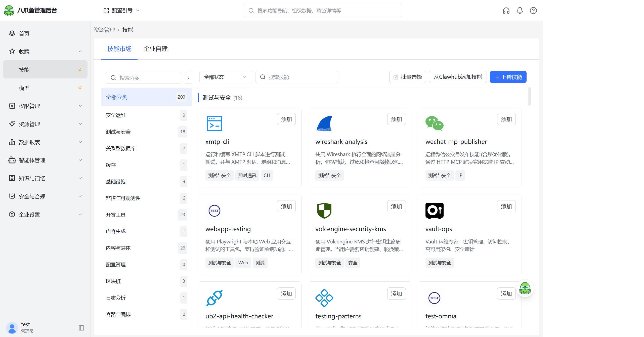Screen dimensions: 644x337
Task: Click 从Clawhub添加技能 button
Action: coord(458,77)
